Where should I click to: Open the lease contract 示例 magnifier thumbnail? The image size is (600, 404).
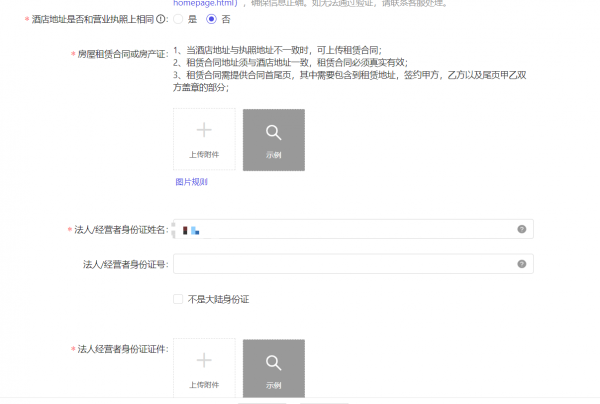coord(274,140)
